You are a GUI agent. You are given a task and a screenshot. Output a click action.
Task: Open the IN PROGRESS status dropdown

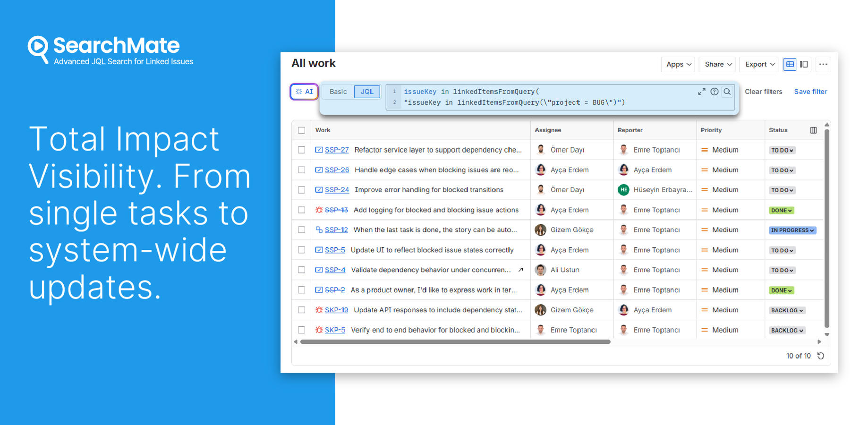coord(792,230)
